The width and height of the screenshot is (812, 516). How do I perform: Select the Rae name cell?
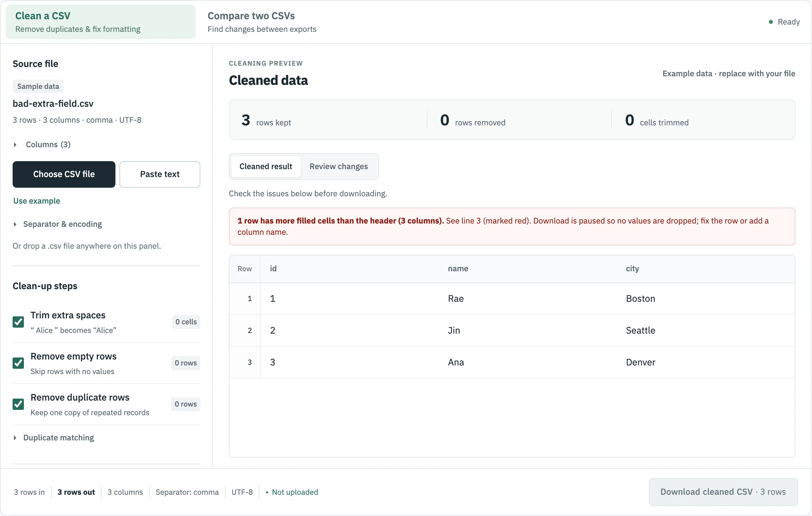pyautogui.click(x=527, y=298)
